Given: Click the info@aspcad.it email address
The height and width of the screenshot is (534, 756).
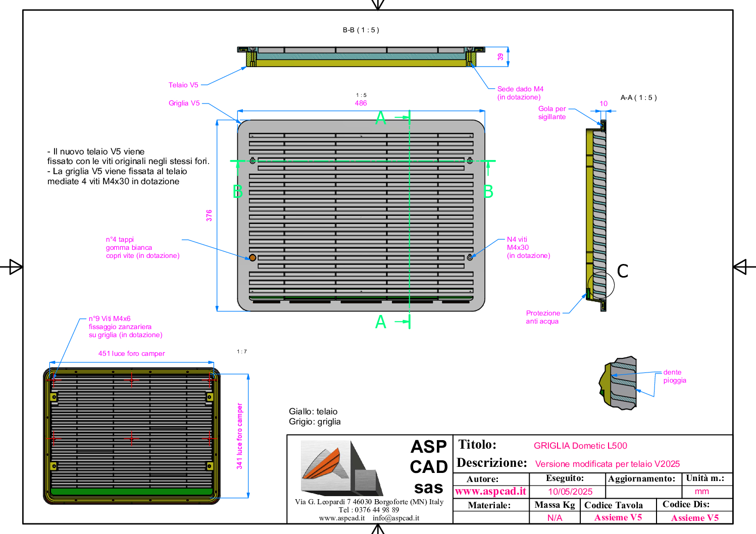Looking at the screenshot, I should (396, 518).
